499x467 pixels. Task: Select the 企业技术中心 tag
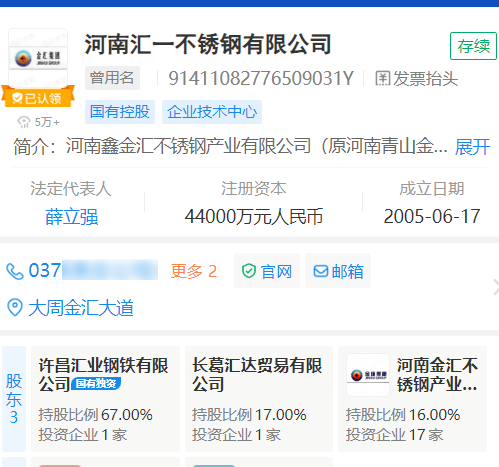pyautogui.click(x=212, y=112)
